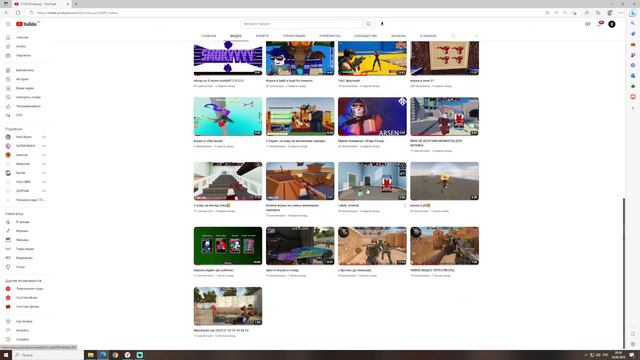The image size is (640, 360).
Task: Open Gaming in the explore section
Action: [24, 258]
